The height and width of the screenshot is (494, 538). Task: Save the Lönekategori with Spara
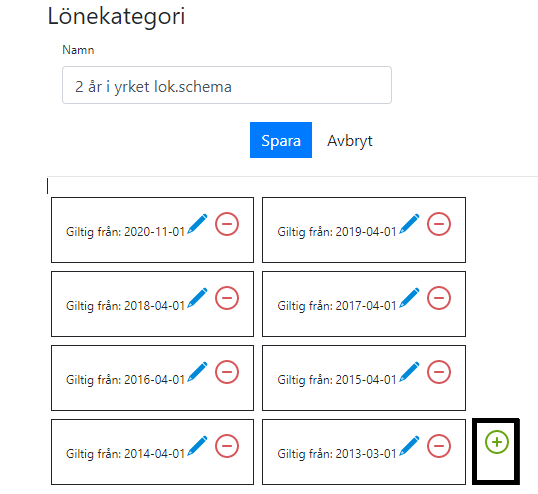click(281, 140)
